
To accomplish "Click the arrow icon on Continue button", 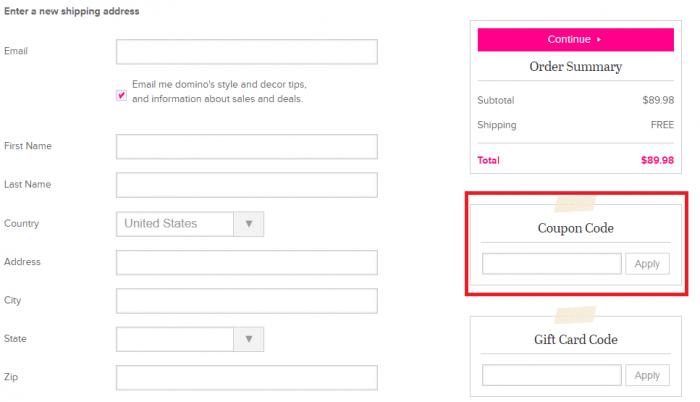I will [x=599, y=40].
